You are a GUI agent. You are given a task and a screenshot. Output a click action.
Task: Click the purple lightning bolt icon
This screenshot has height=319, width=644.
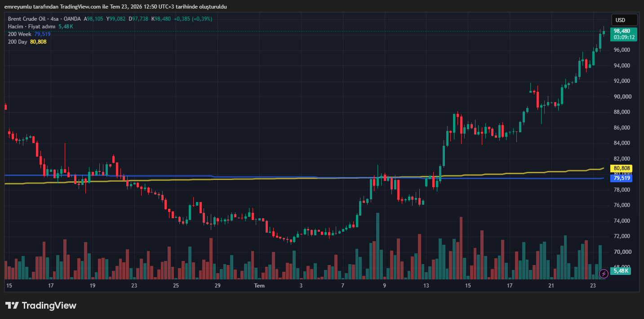pos(604,273)
